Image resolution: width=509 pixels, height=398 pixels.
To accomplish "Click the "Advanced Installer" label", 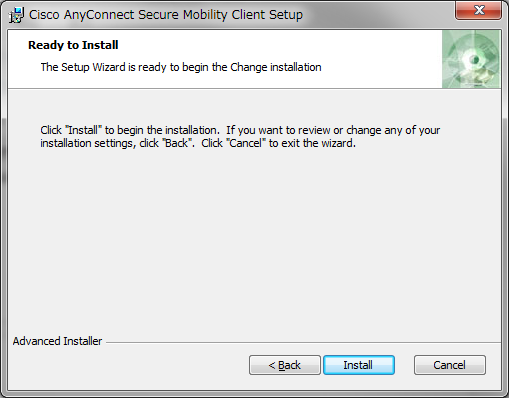I will (57, 341).
